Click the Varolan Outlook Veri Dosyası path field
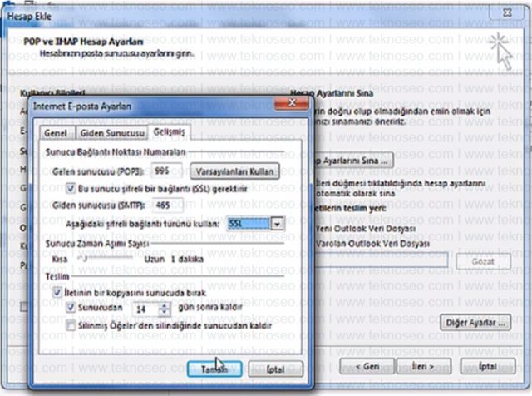This screenshot has height=396, width=532. click(x=382, y=260)
